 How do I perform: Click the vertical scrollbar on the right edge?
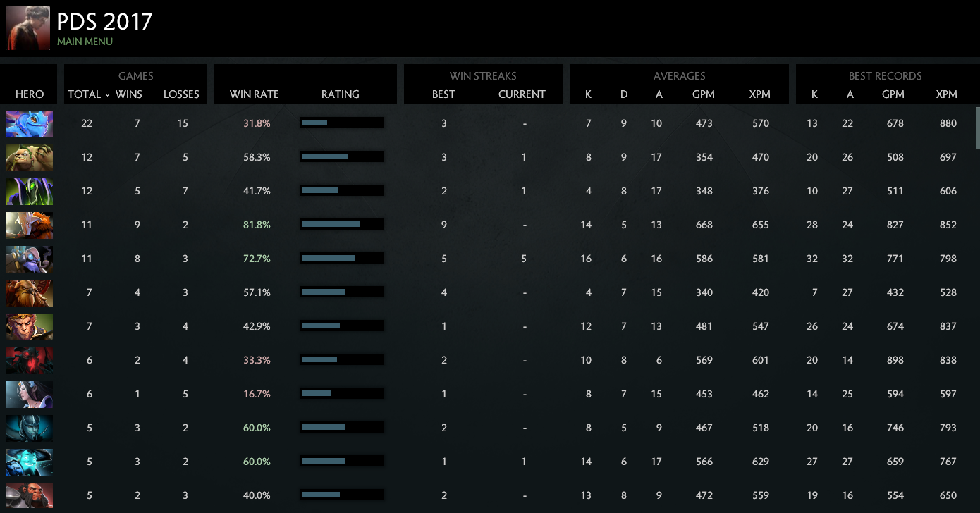coord(977,128)
